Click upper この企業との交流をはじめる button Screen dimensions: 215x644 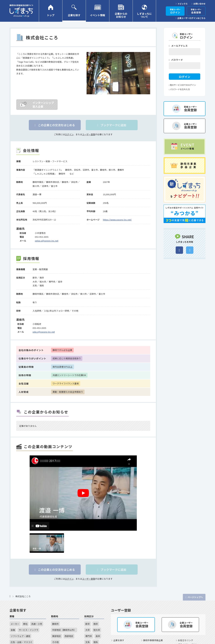pyautogui.click(x=55, y=125)
